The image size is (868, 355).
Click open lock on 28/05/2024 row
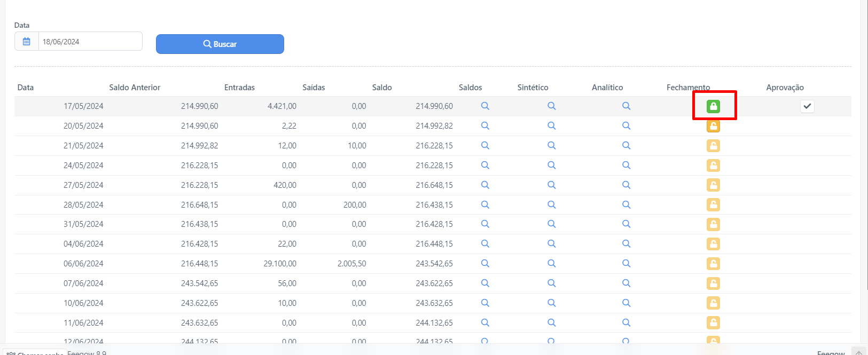tap(713, 204)
